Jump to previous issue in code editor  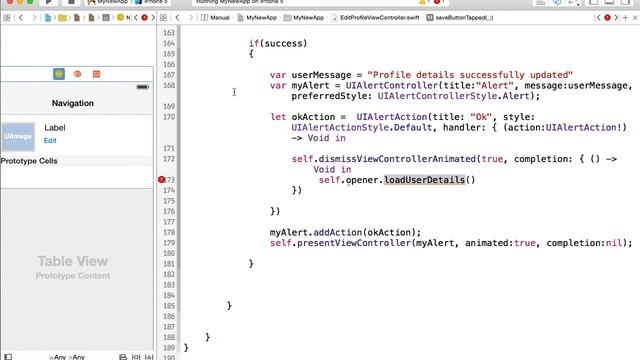599,18
